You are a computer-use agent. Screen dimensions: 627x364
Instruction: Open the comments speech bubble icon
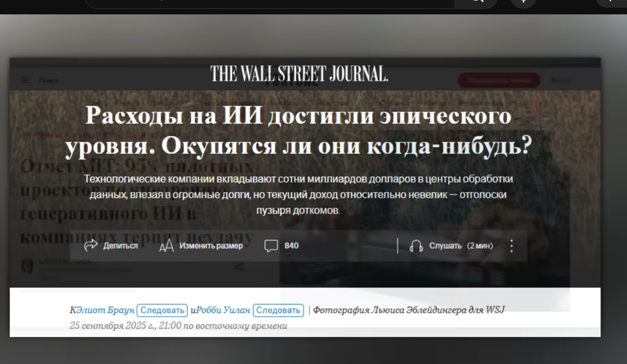(x=271, y=246)
